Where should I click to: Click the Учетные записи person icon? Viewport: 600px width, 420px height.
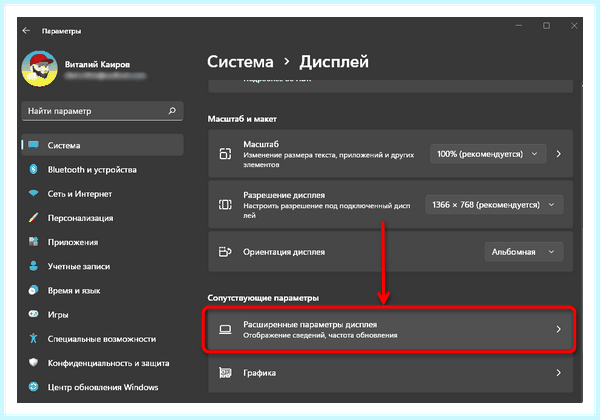33,266
